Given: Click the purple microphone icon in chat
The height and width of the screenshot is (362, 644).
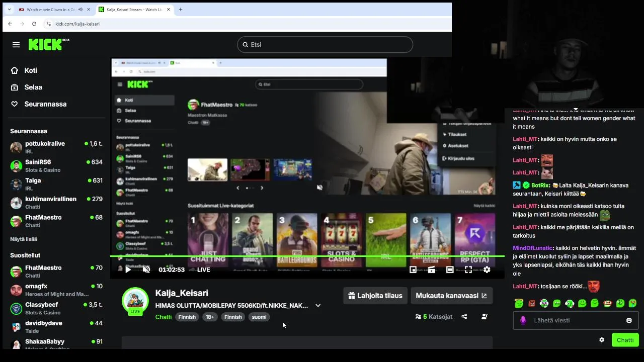Looking at the screenshot, I should click(x=523, y=320).
